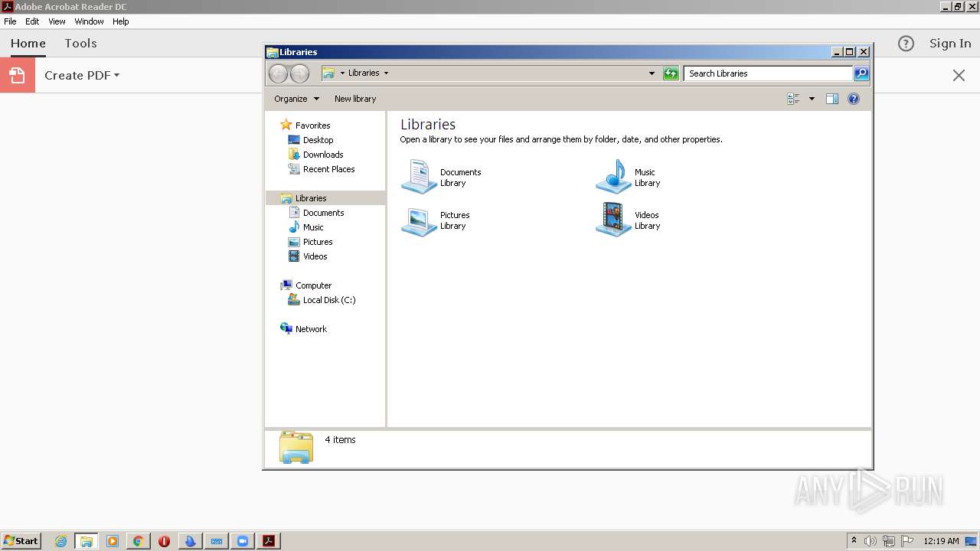Screen dimensions: 980x551
Task: Select Local Disk (C:) in navigation pane
Action: [x=328, y=300]
